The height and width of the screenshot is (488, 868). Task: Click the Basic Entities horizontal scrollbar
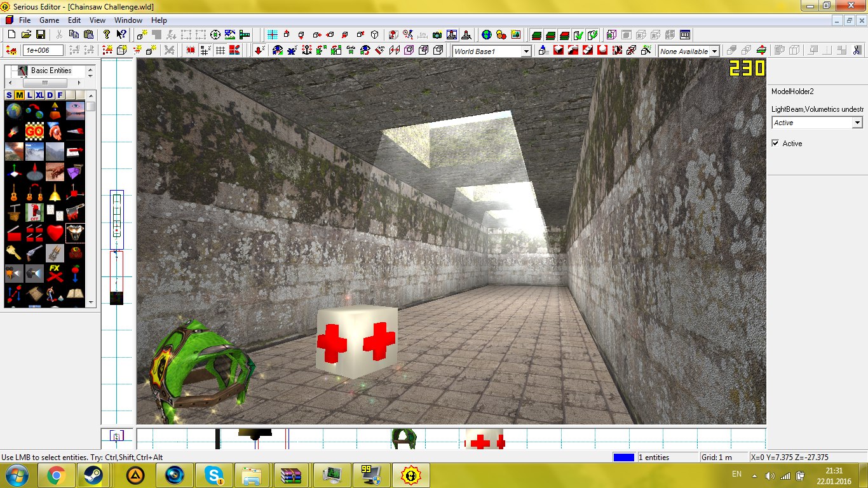click(45, 83)
